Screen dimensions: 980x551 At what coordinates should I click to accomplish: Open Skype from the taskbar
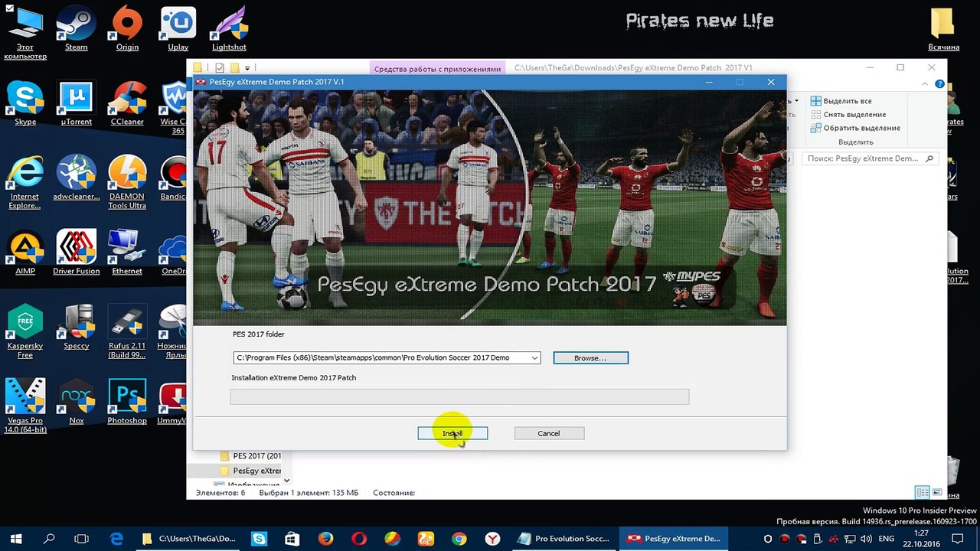click(259, 539)
